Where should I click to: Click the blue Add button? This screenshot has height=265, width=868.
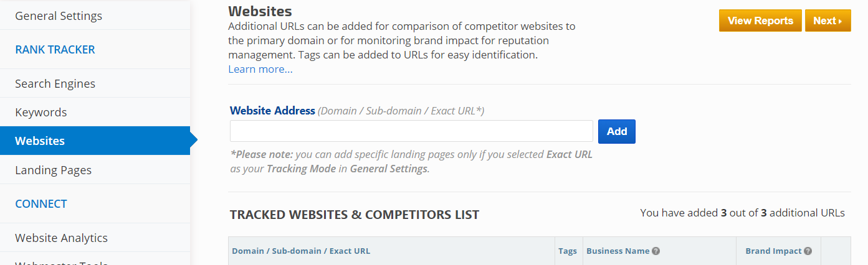tap(617, 131)
